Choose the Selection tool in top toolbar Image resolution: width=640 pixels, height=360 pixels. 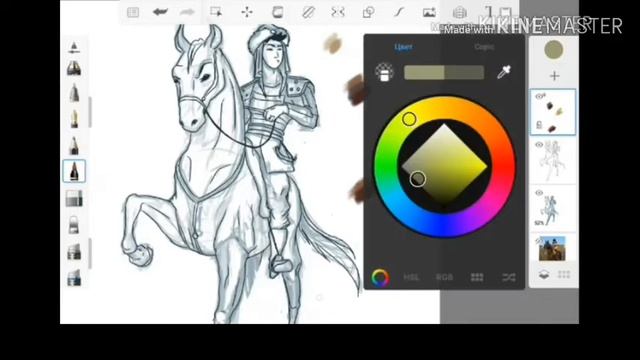coord(216,12)
